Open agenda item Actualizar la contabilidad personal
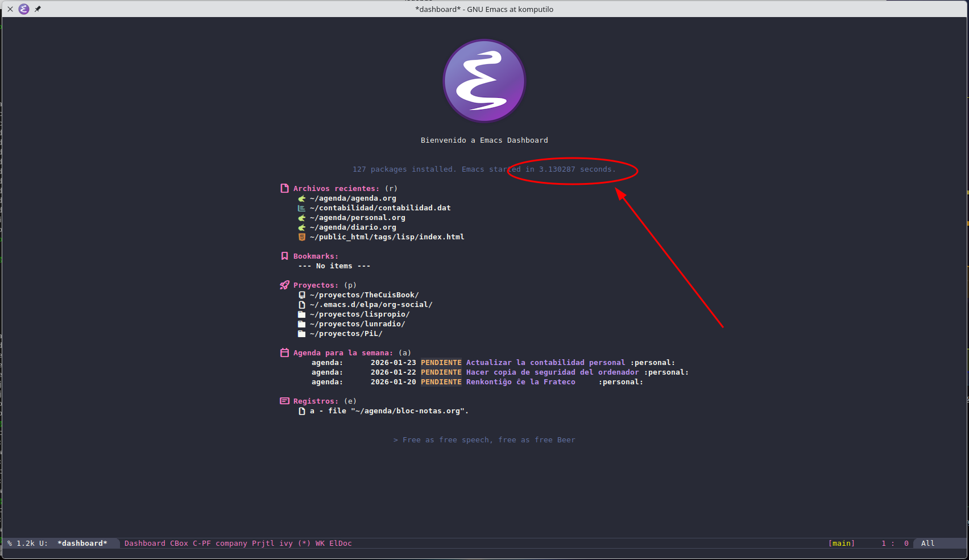This screenshot has height=560, width=969. 545,363
